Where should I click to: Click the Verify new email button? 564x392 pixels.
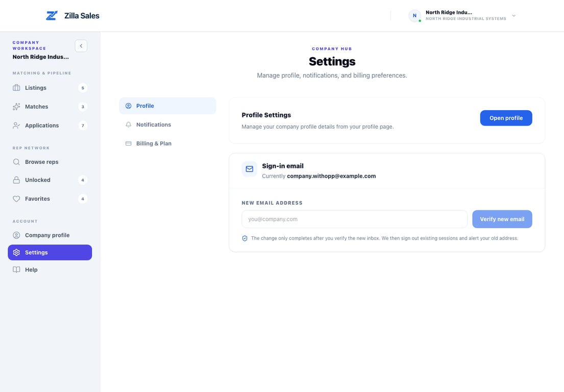502,219
